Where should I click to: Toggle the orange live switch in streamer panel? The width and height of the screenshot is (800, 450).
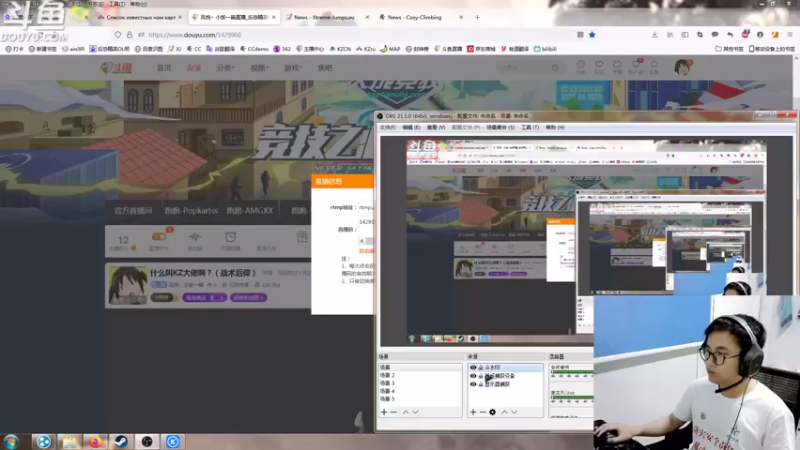159,237
